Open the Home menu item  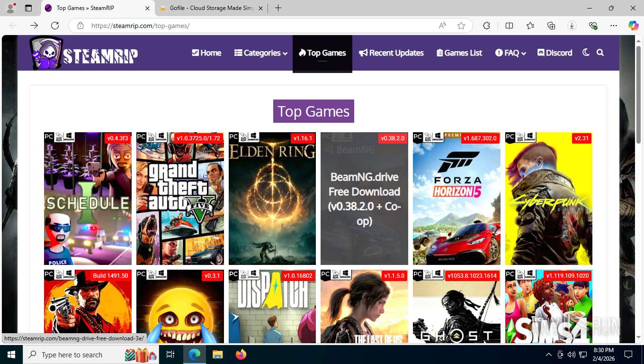[206, 53]
